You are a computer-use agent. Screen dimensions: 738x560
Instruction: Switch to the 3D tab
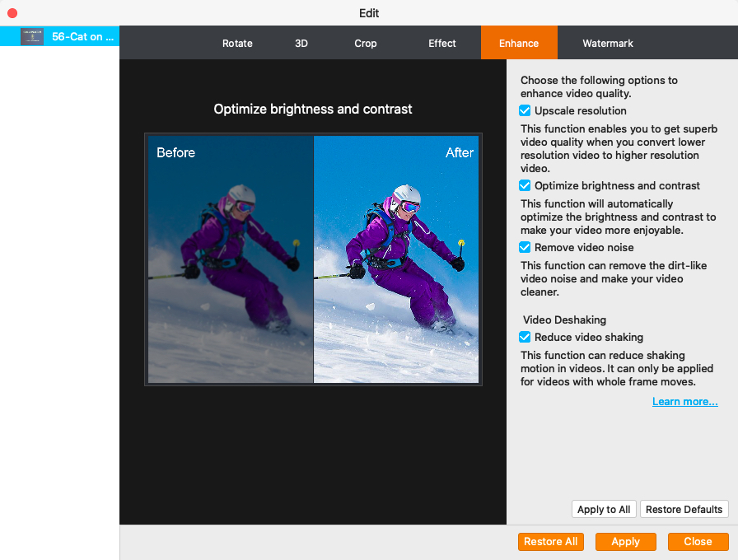click(301, 44)
